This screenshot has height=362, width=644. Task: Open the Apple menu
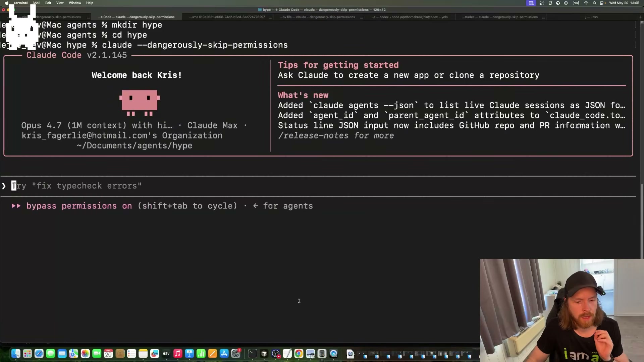7,3
